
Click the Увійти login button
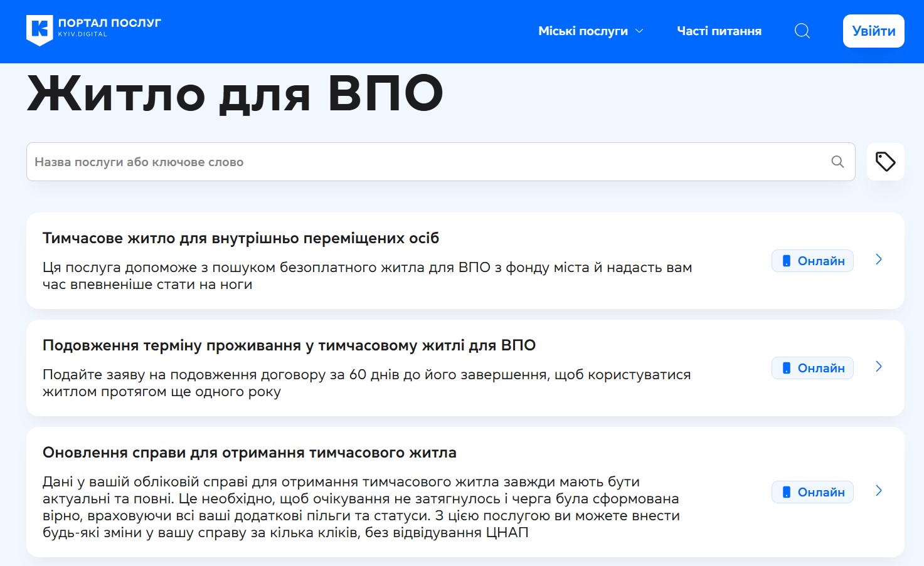pos(873,31)
